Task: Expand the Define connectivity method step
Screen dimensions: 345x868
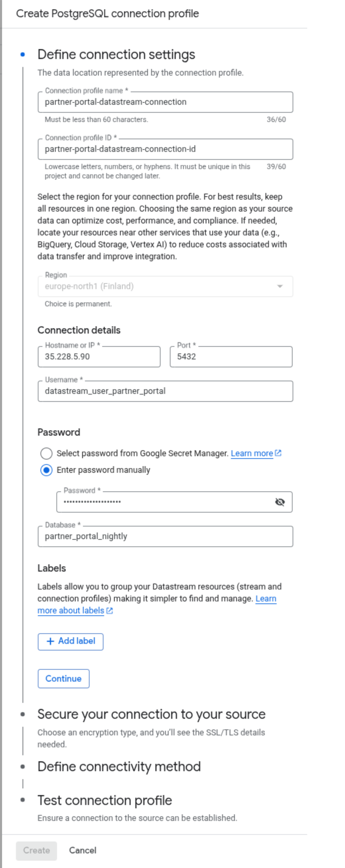Action: pos(119,767)
